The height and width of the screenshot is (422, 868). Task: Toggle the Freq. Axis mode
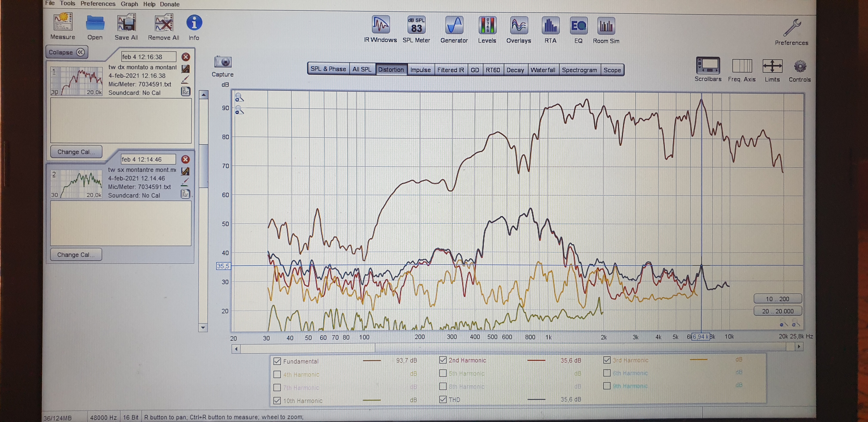pyautogui.click(x=742, y=66)
